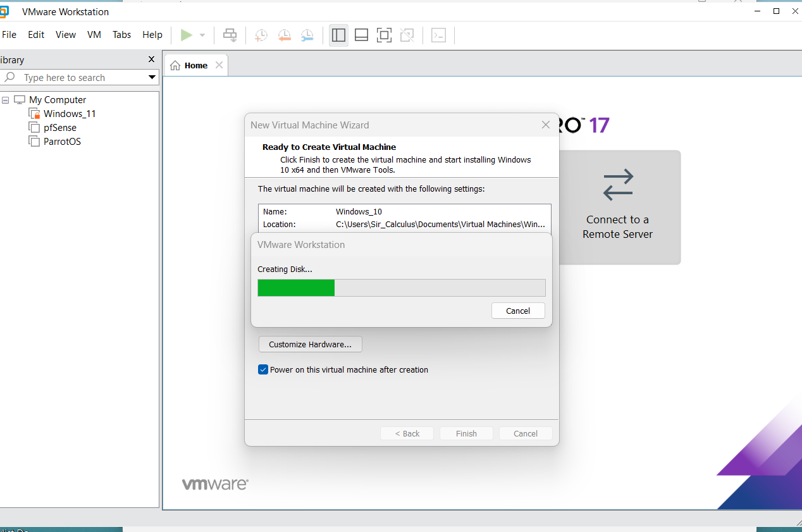The image size is (802, 532).
Task: Click the Home tab house icon
Action: tap(175, 65)
